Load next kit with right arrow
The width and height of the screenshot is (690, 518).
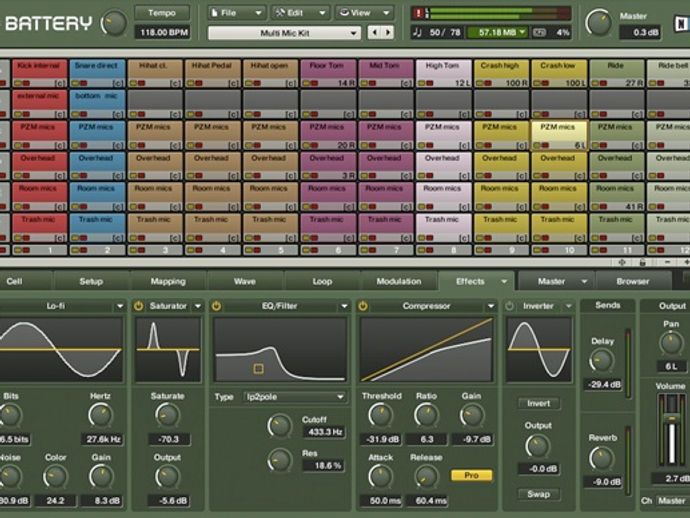tap(388, 32)
